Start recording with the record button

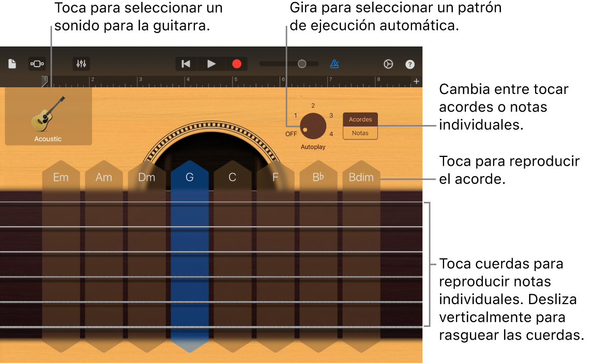237,64
